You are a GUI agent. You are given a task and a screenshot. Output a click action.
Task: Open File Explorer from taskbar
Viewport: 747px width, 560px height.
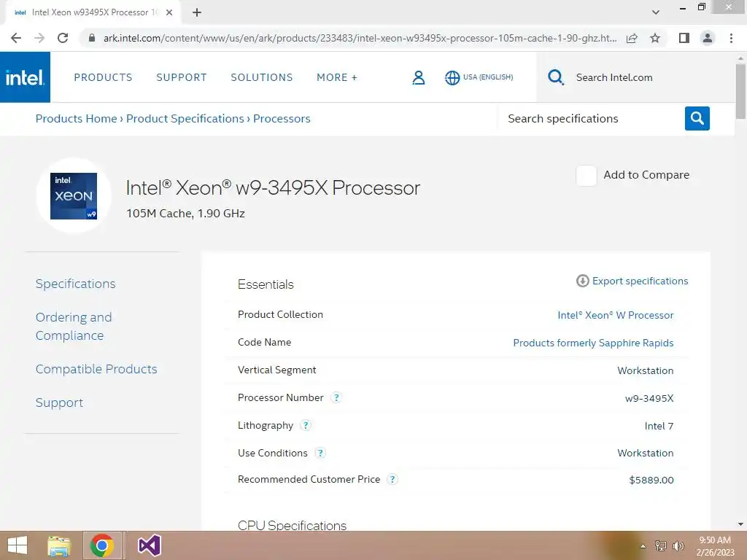click(x=59, y=545)
